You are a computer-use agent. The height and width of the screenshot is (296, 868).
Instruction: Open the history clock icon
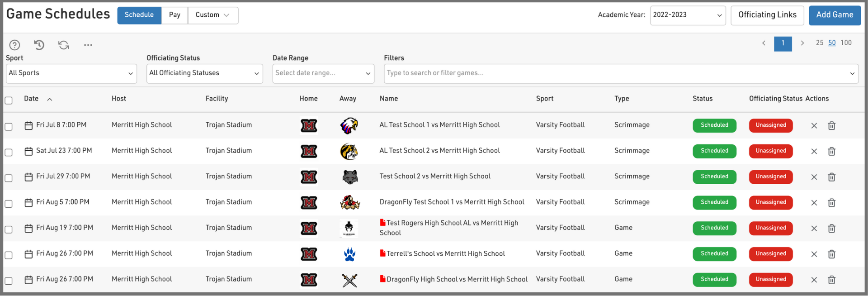point(39,45)
